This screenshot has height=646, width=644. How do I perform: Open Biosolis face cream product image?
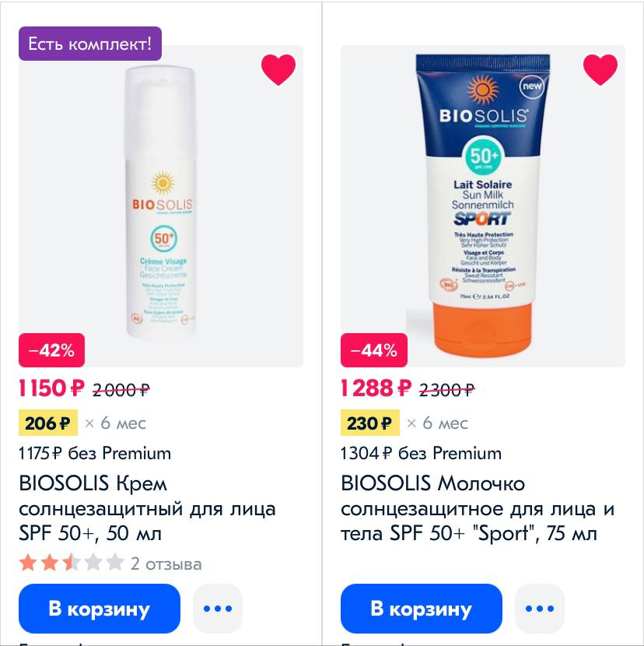coord(160,206)
